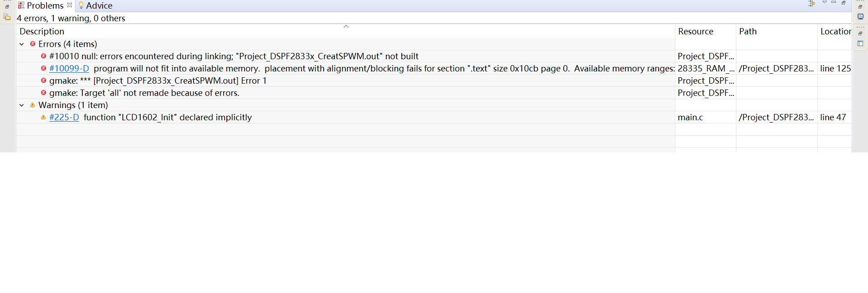Sort by the Description column header
Screen dimensions: 868x293
[42, 32]
